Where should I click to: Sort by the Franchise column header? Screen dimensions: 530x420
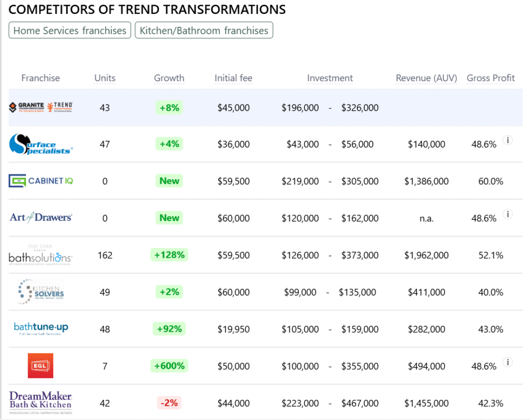click(40, 78)
